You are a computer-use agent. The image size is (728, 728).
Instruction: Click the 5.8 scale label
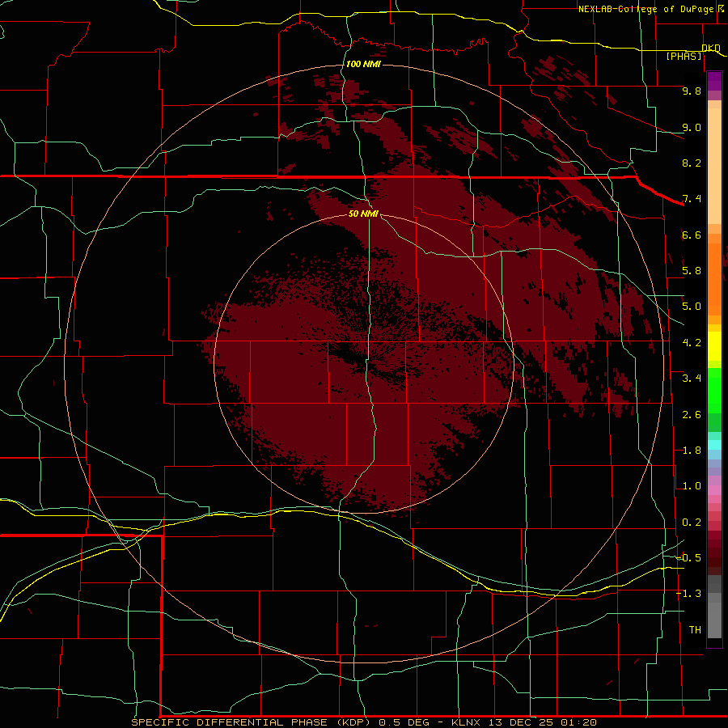(692, 271)
